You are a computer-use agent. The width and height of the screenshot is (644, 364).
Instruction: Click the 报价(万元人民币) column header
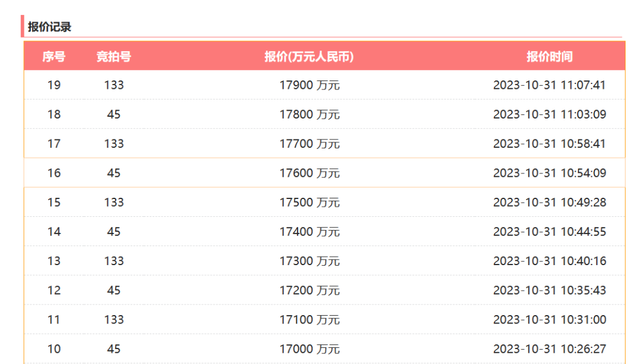[x=309, y=57]
